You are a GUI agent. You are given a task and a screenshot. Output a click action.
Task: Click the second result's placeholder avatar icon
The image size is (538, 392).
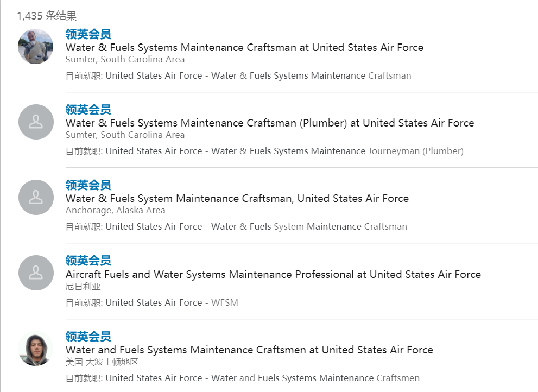36,122
